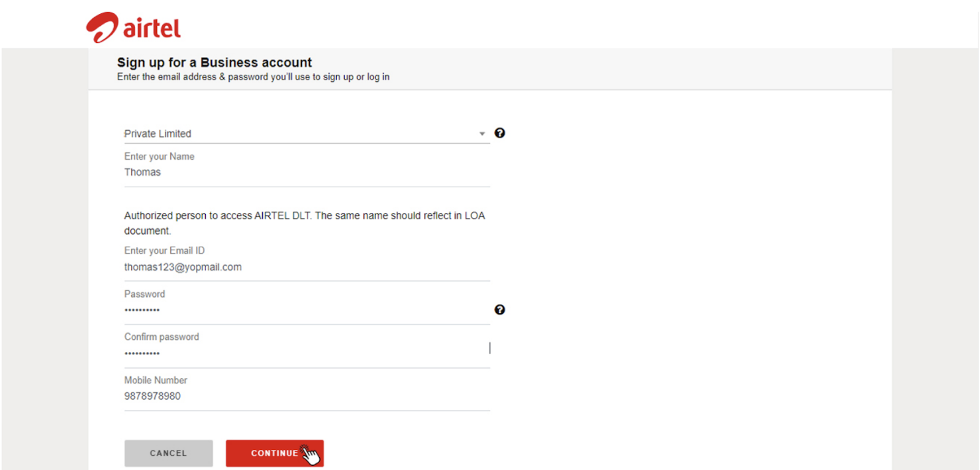Viewport: 980px width, 470px height.
Task: Click the Airtel logo
Action: coord(134,28)
